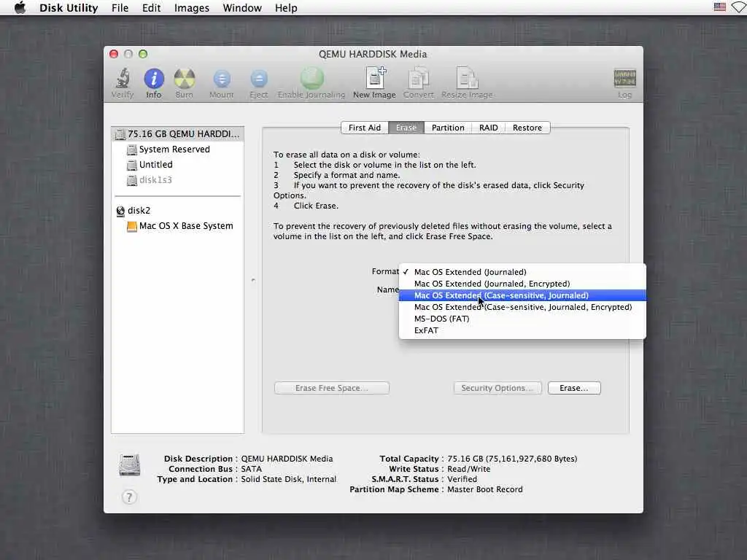This screenshot has width=747, height=560.
Task: Switch to the First Aid tab
Action: tap(365, 128)
